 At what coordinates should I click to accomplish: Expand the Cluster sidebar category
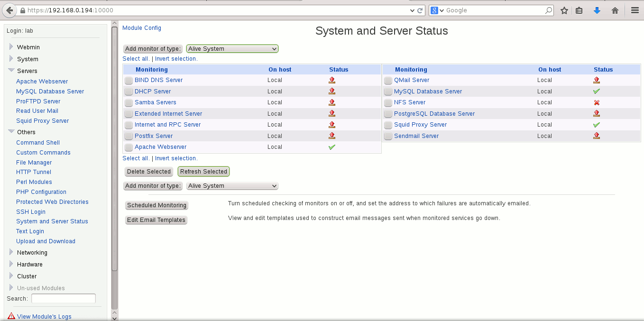pos(11,275)
